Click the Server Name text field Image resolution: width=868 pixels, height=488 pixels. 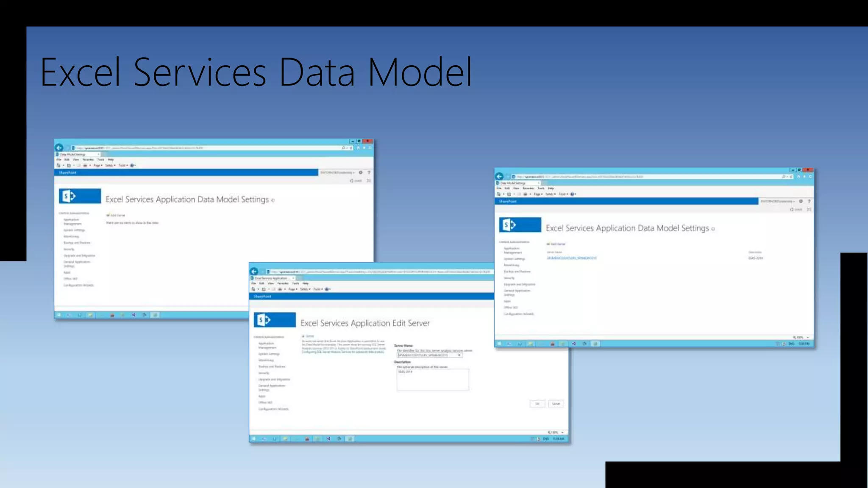click(x=429, y=355)
